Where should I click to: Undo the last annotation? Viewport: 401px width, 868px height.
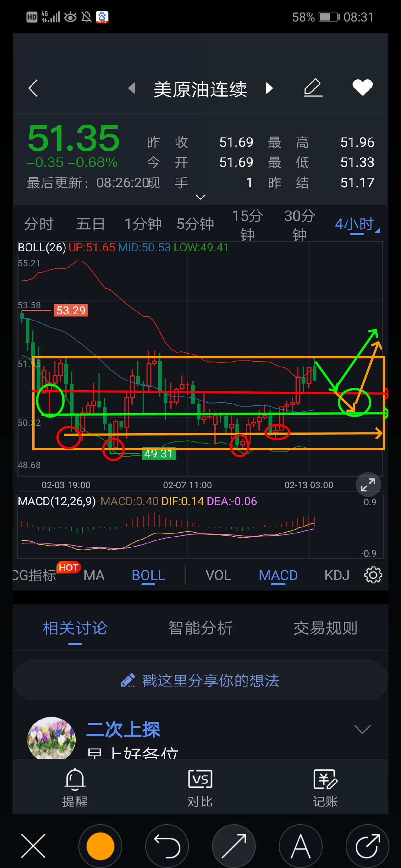pyautogui.click(x=167, y=846)
